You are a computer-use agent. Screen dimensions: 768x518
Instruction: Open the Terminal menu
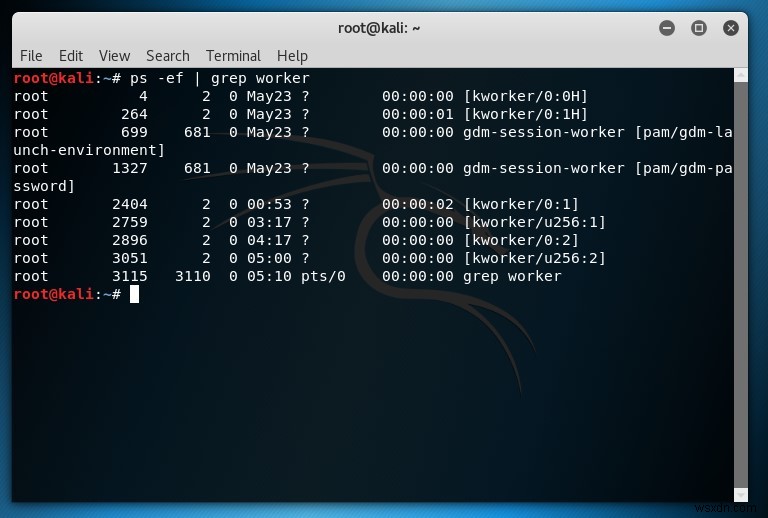pos(233,56)
